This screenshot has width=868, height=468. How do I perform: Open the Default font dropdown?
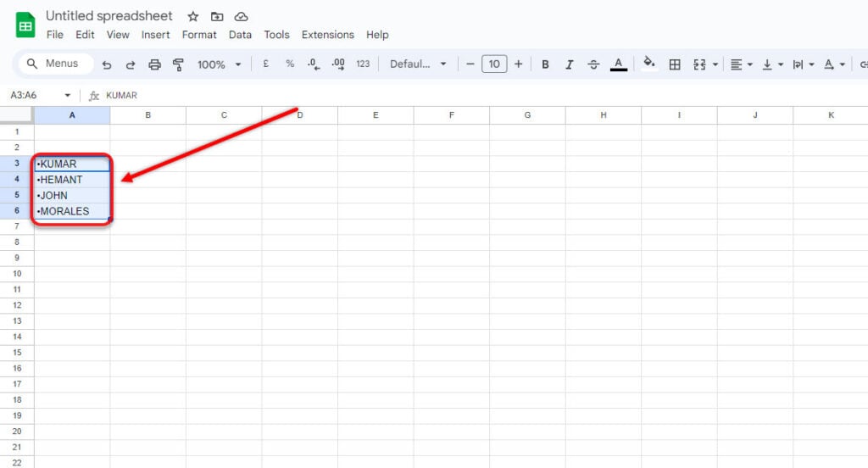click(418, 64)
